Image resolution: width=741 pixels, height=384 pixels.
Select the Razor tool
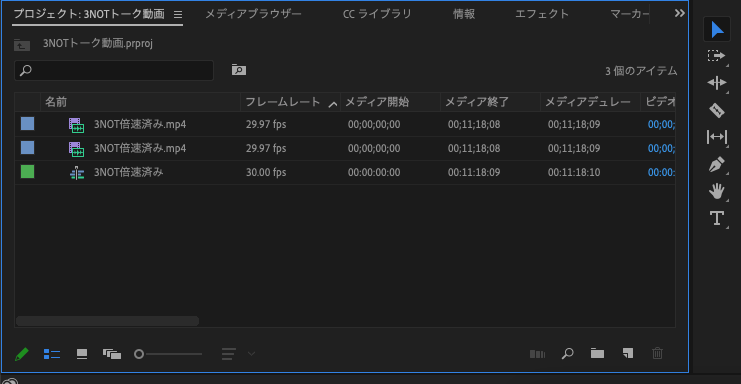(x=716, y=110)
